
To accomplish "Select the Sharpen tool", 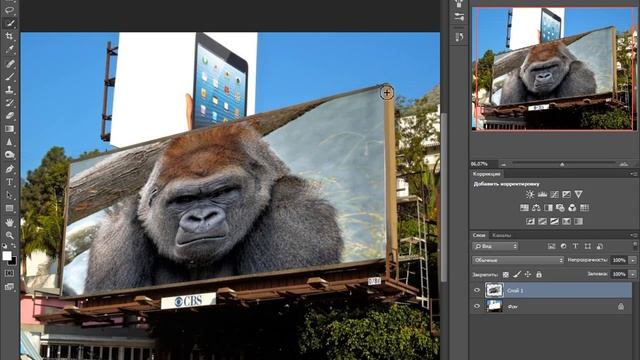I will (9, 142).
